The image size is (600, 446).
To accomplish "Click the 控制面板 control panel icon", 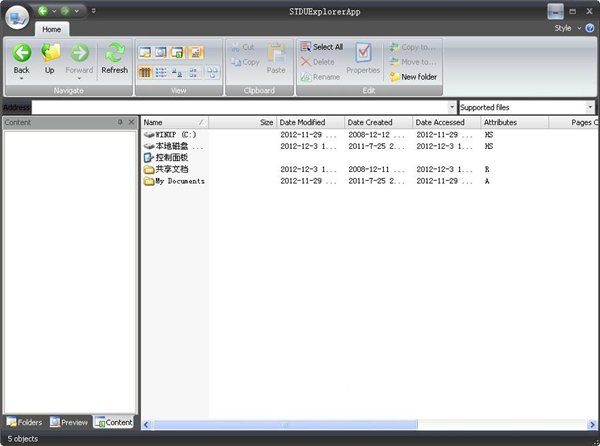I will click(148, 158).
